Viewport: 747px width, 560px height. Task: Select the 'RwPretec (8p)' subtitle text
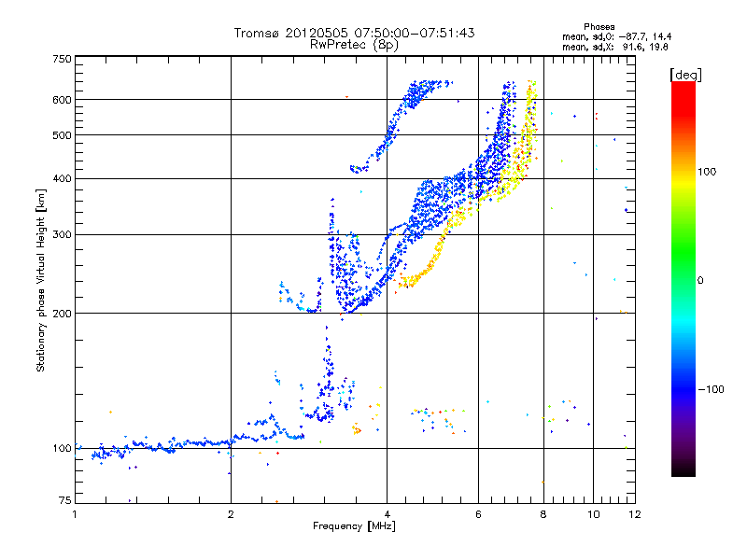[354, 45]
